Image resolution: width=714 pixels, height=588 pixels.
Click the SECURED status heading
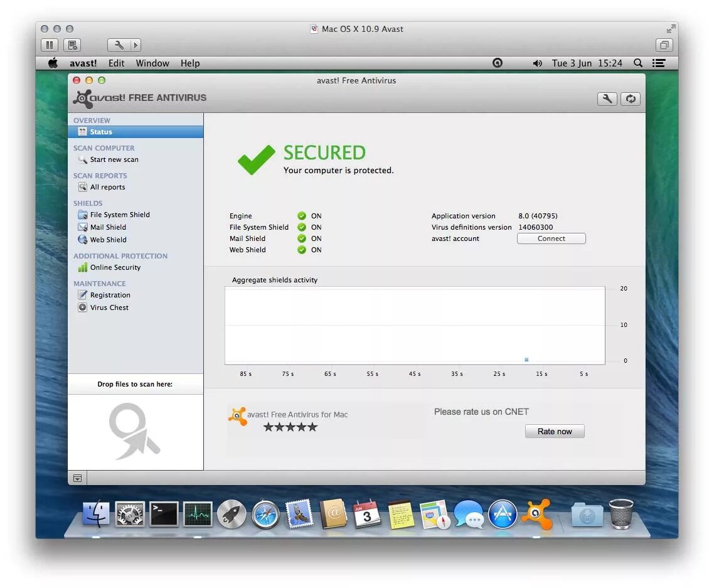[x=324, y=152]
